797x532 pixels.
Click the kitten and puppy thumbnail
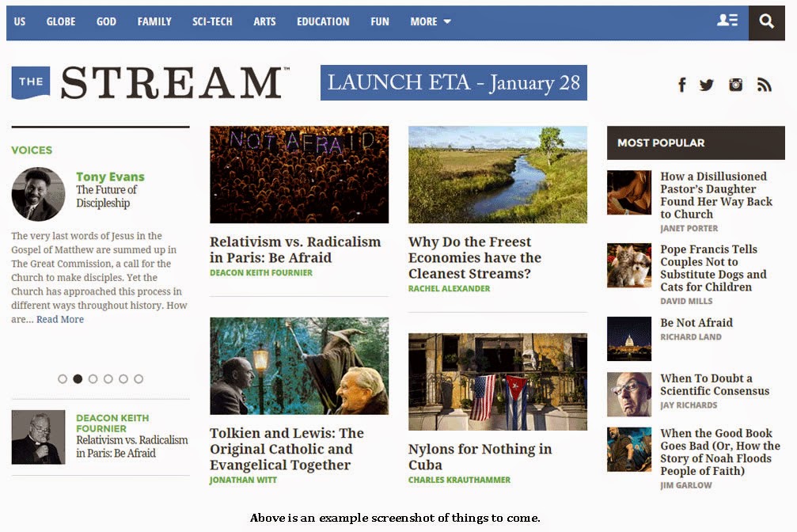pyautogui.click(x=629, y=265)
